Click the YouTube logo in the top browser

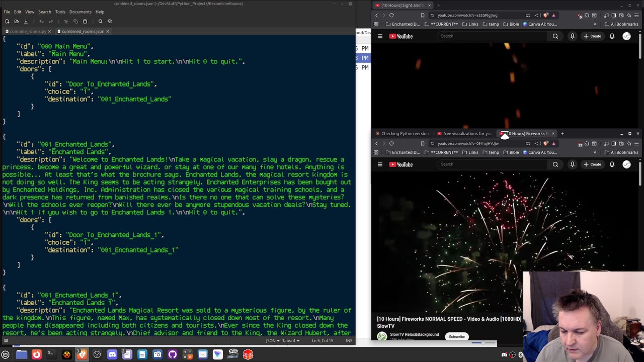[x=401, y=36]
